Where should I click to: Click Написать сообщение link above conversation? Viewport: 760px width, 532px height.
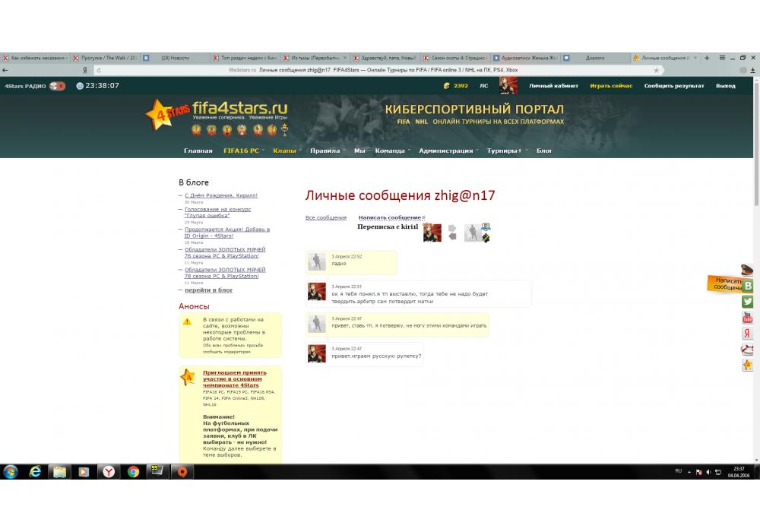tap(391, 217)
